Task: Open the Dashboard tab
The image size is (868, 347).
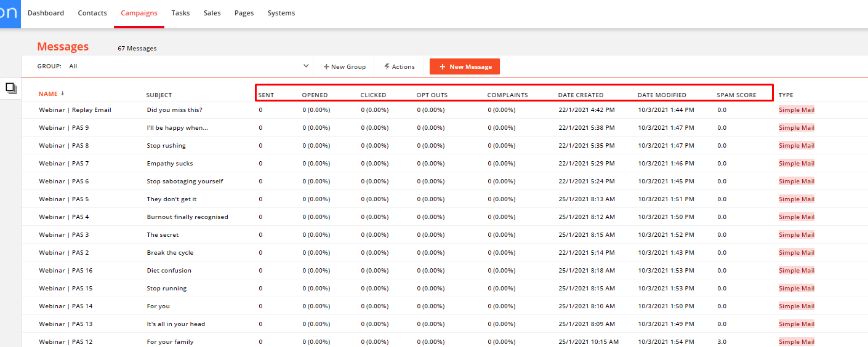Action: (x=46, y=13)
